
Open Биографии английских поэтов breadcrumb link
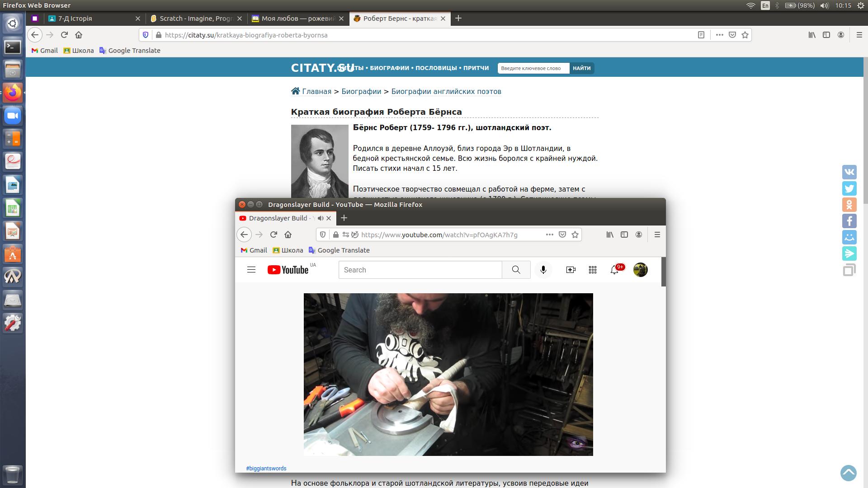point(446,91)
